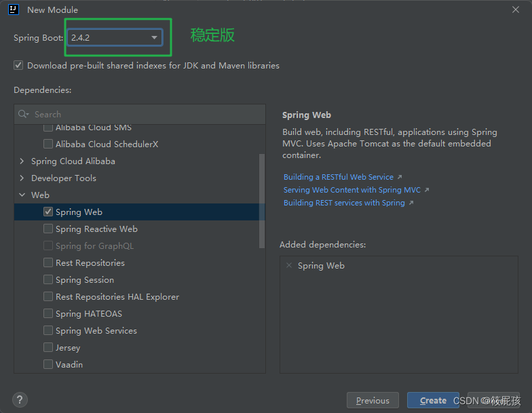Viewport: 532px width, 413px height.
Task: Expand Developer Tools group
Action: click(22, 178)
